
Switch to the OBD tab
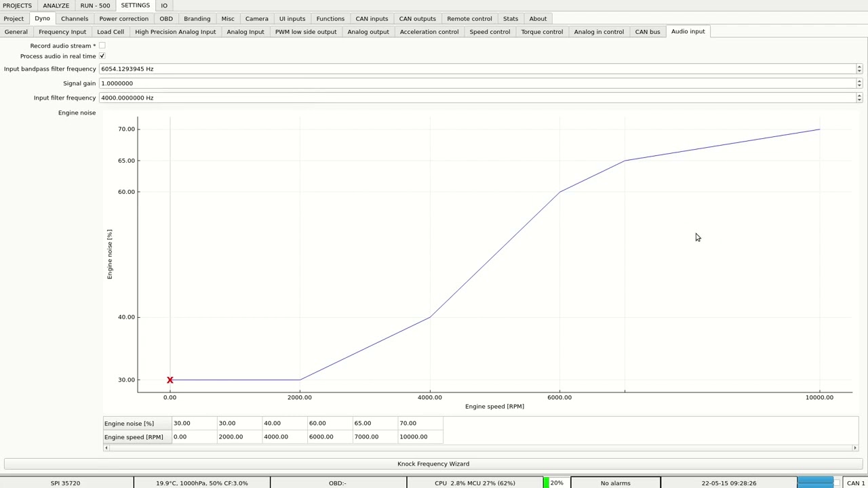166,18
